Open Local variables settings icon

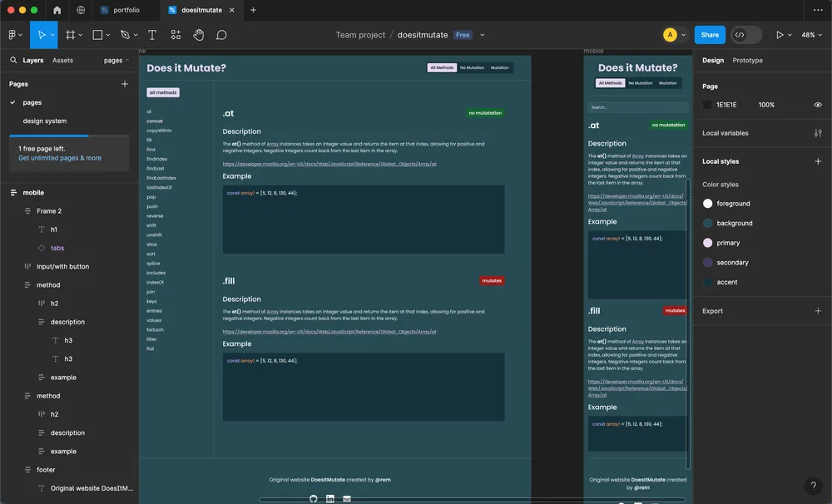(818, 133)
